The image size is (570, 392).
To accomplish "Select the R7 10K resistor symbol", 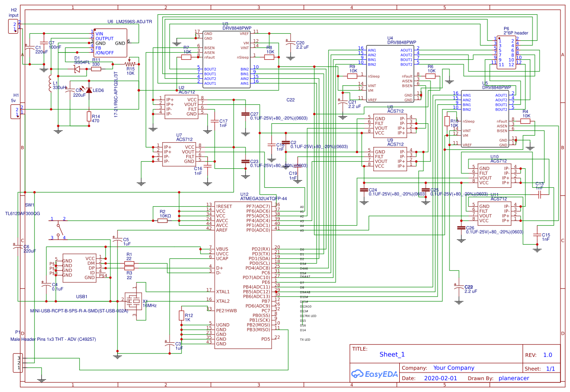I will click(x=186, y=57).
